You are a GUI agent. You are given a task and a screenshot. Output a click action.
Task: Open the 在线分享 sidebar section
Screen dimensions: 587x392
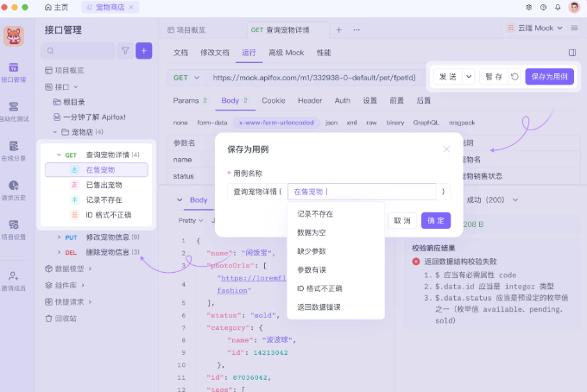pos(14,151)
